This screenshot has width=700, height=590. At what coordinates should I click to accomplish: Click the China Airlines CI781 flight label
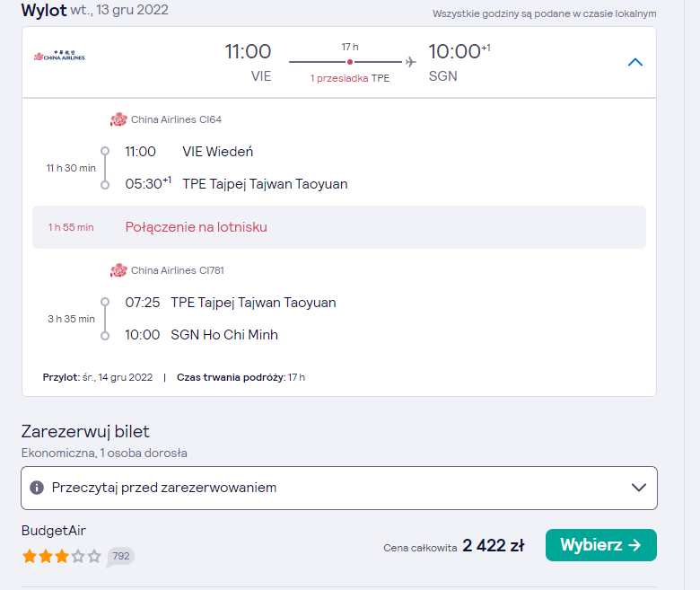click(178, 270)
